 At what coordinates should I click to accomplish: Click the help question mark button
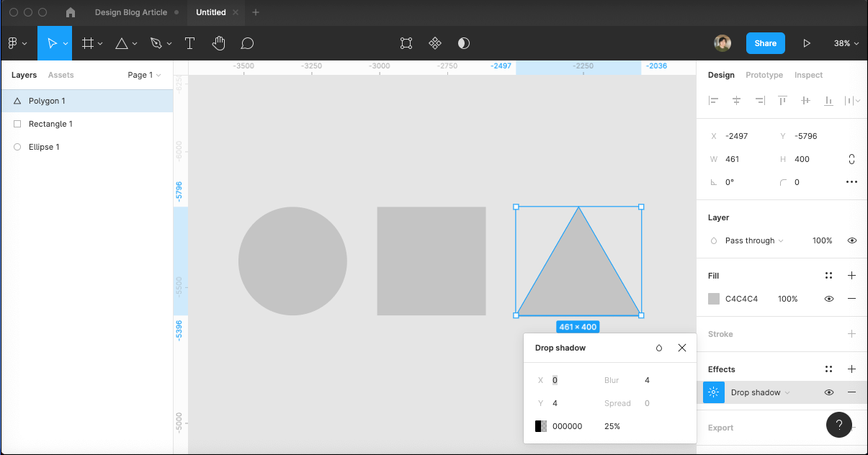[x=838, y=425]
